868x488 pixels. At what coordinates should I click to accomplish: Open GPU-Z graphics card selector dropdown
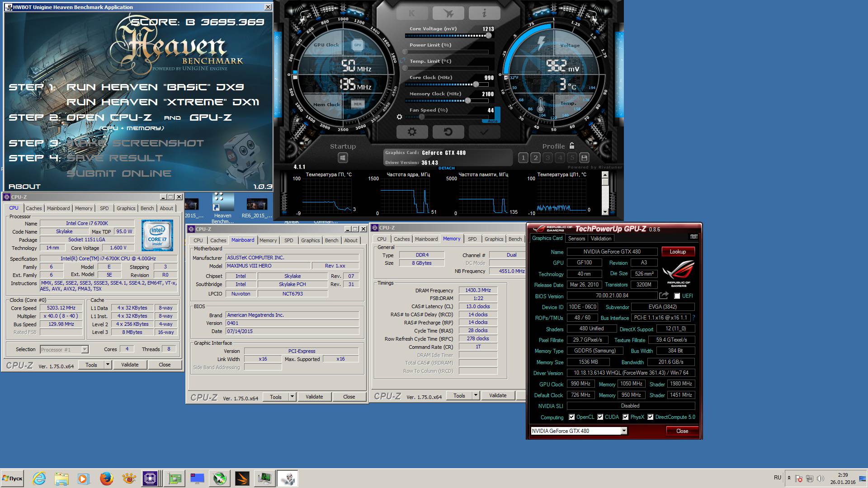pyautogui.click(x=624, y=431)
